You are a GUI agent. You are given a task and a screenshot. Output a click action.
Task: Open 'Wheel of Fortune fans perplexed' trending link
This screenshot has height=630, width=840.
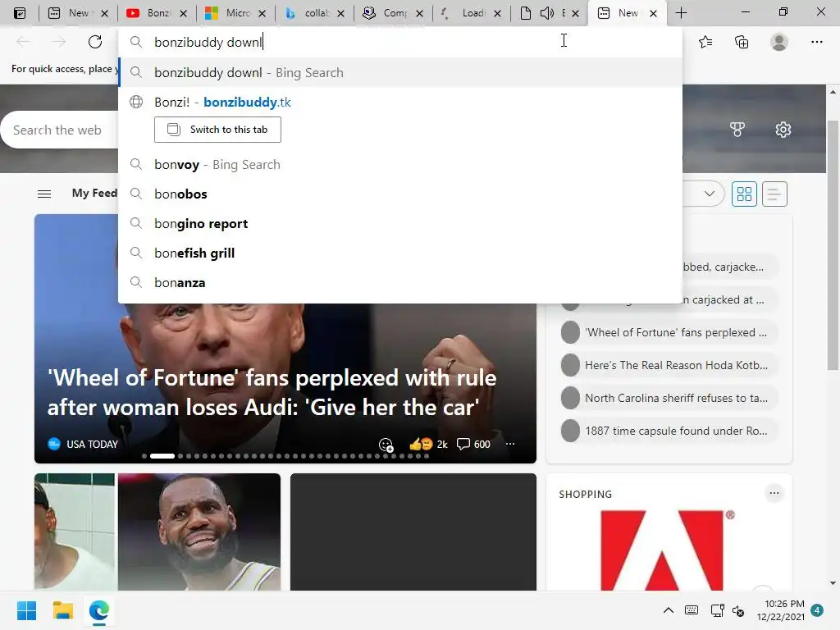pos(669,332)
